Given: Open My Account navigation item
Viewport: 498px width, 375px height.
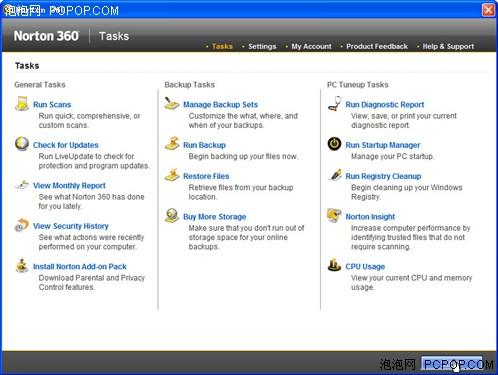Looking at the screenshot, I should pos(311,46).
